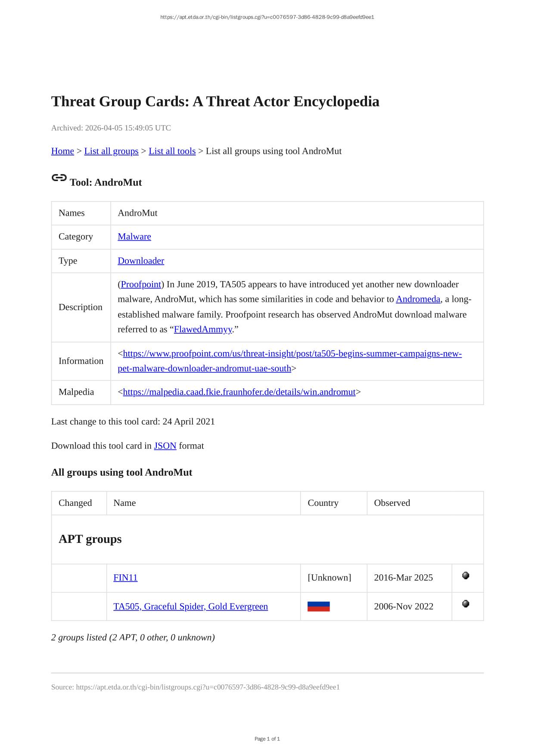Click the Country column header
This screenshot has width=535, height=756.
point(323,503)
